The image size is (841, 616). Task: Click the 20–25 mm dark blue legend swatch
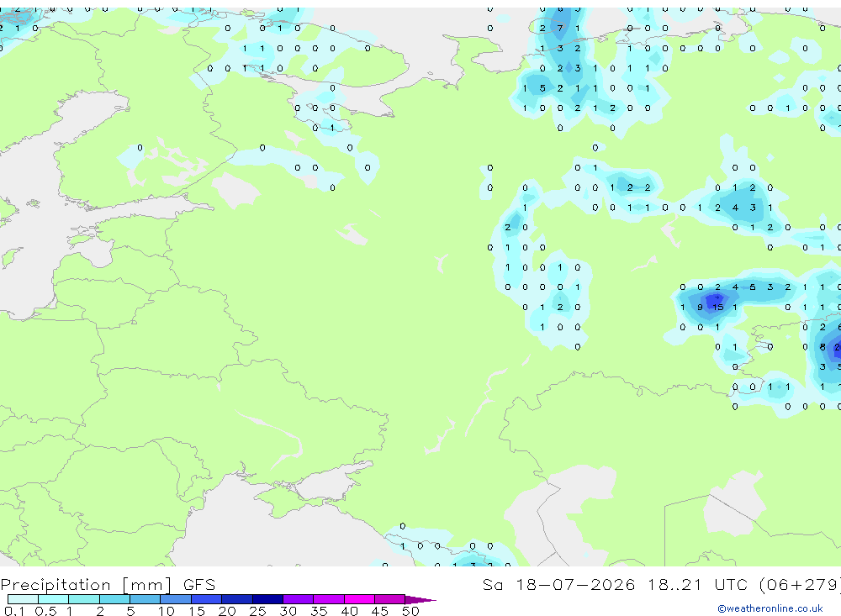[x=236, y=599]
